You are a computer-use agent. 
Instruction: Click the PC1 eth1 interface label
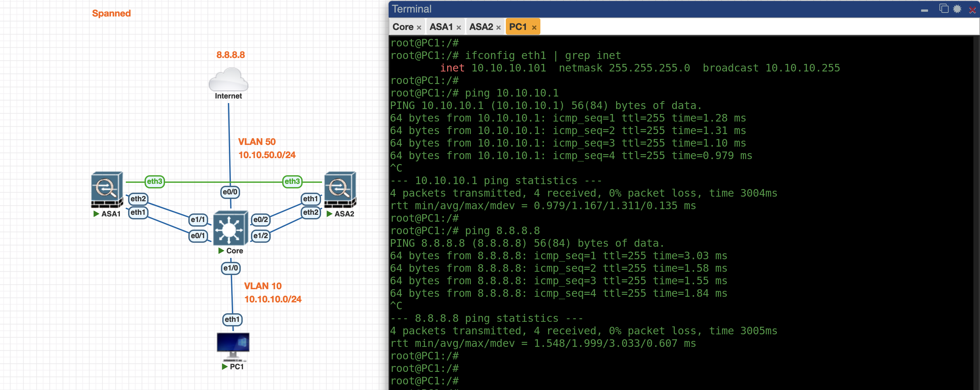pyautogui.click(x=232, y=319)
